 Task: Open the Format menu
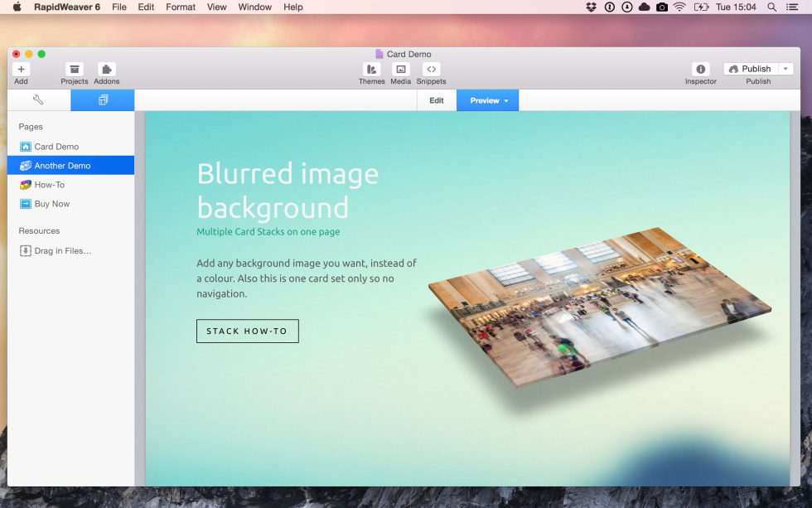[x=181, y=7]
